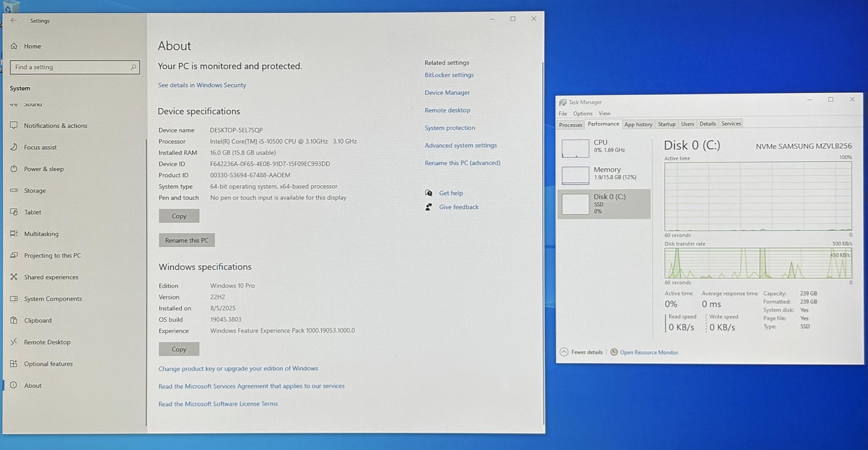Open Notifications & actions settings

coord(55,126)
